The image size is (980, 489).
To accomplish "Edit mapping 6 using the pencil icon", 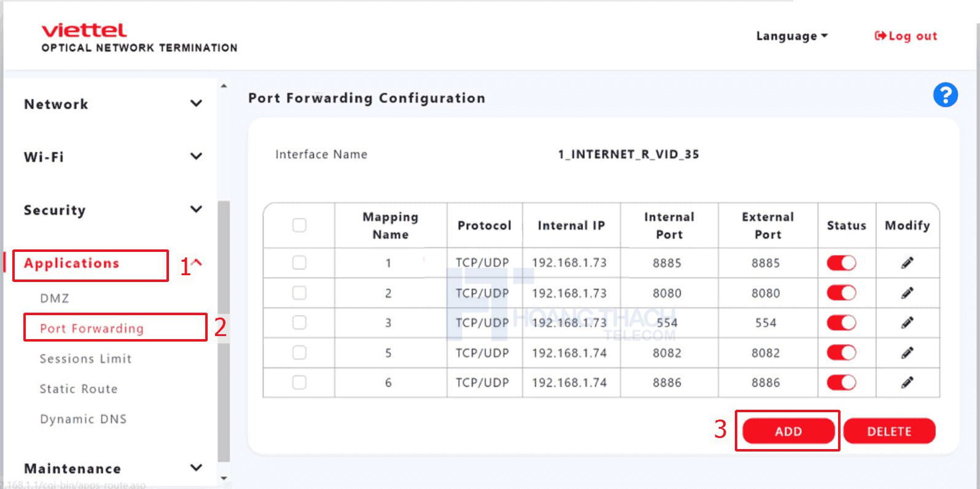I will (907, 382).
